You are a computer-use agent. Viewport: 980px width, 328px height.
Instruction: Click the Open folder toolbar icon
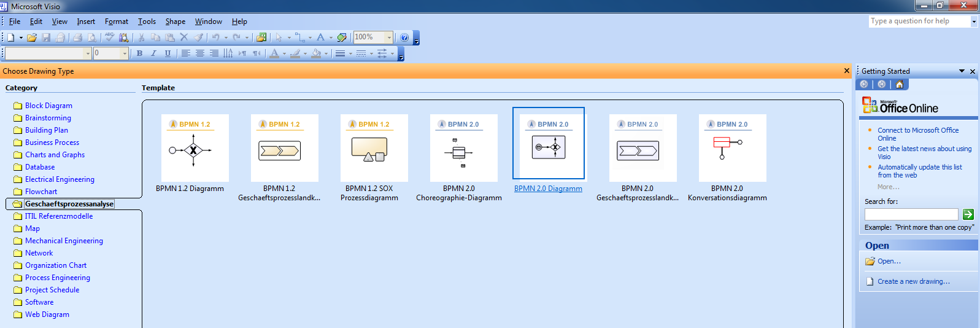pos(32,37)
